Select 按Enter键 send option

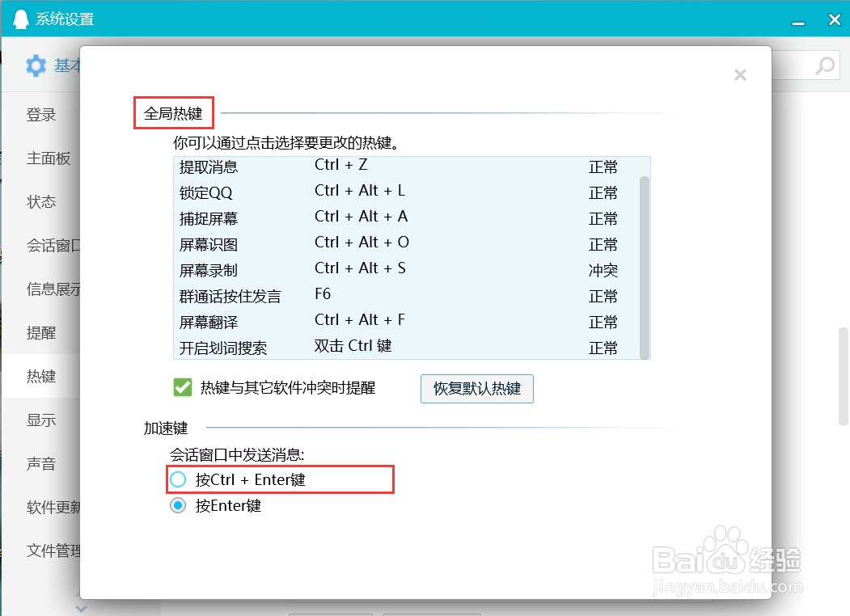click(178, 505)
